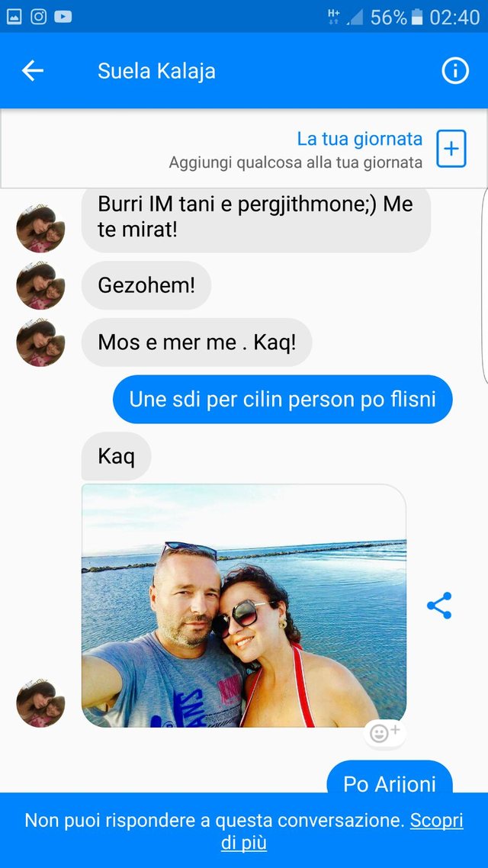Tap the back arrow icon
The image size is (488, 868).
(33, 71)
